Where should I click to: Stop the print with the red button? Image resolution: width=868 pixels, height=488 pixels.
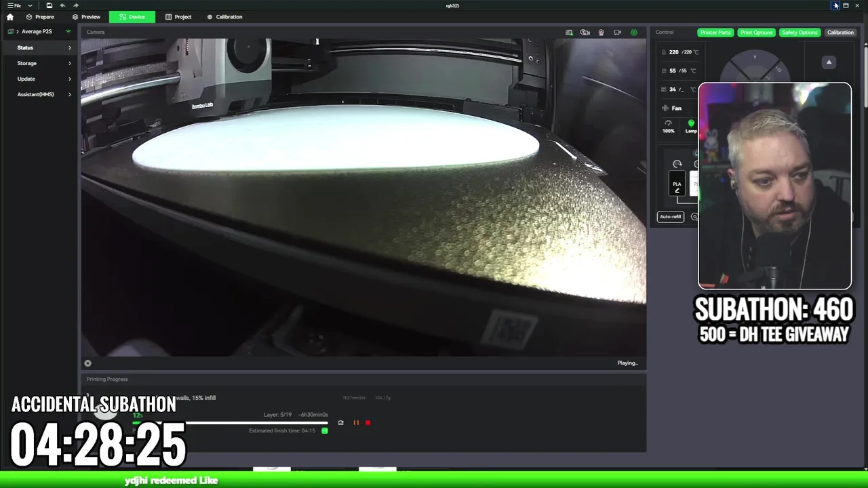click(x=368, y=423)
